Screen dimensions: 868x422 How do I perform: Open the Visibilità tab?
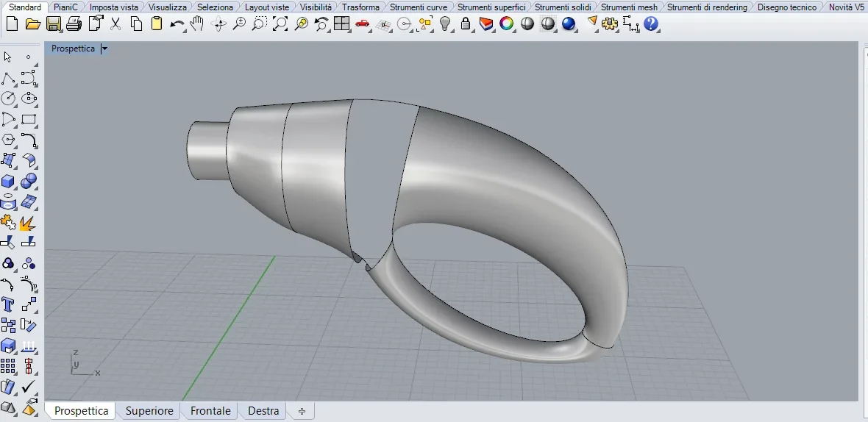[316, 7]
